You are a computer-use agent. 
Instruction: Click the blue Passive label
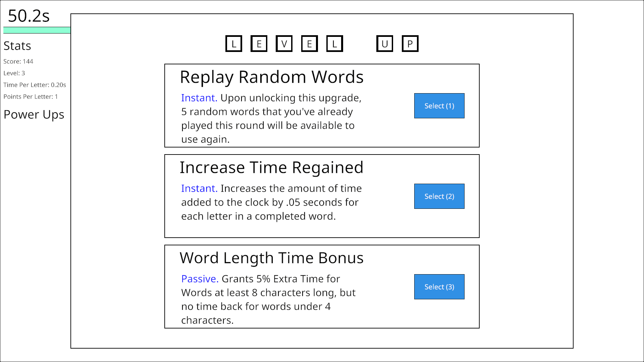(200, 279)
